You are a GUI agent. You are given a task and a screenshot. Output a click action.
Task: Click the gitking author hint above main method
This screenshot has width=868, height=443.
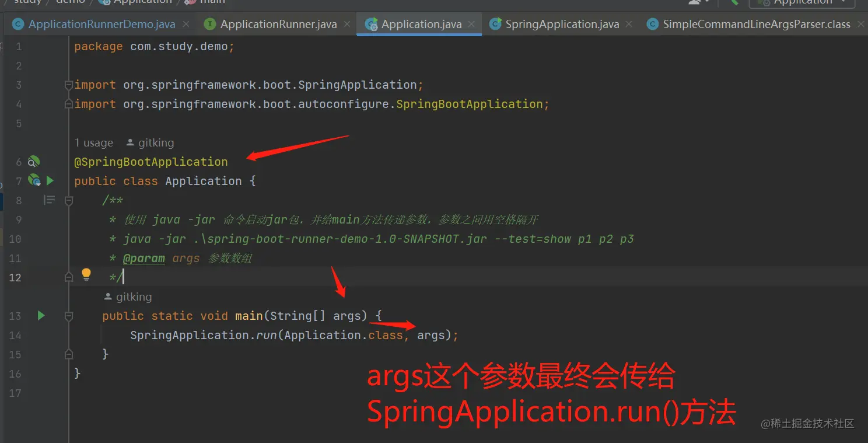128,297
